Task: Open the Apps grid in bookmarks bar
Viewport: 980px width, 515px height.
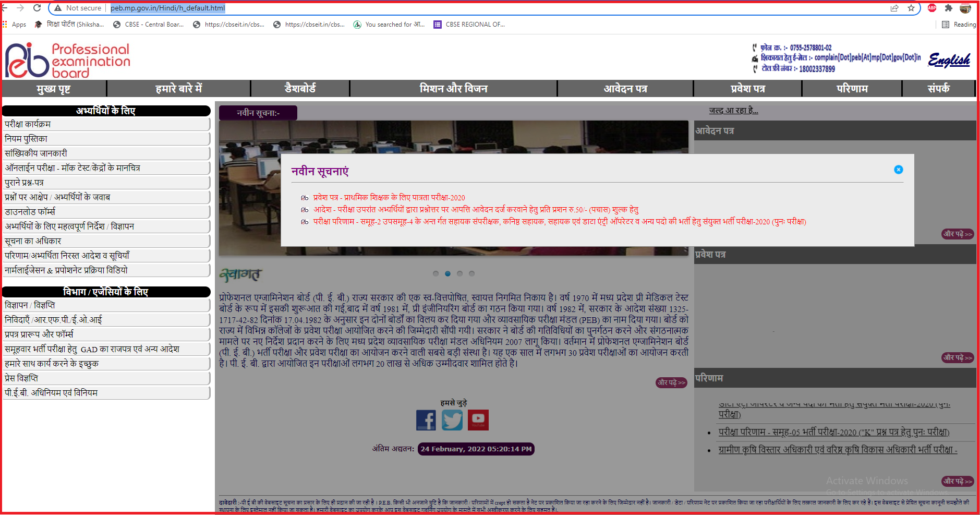Action: click(15, 25)
